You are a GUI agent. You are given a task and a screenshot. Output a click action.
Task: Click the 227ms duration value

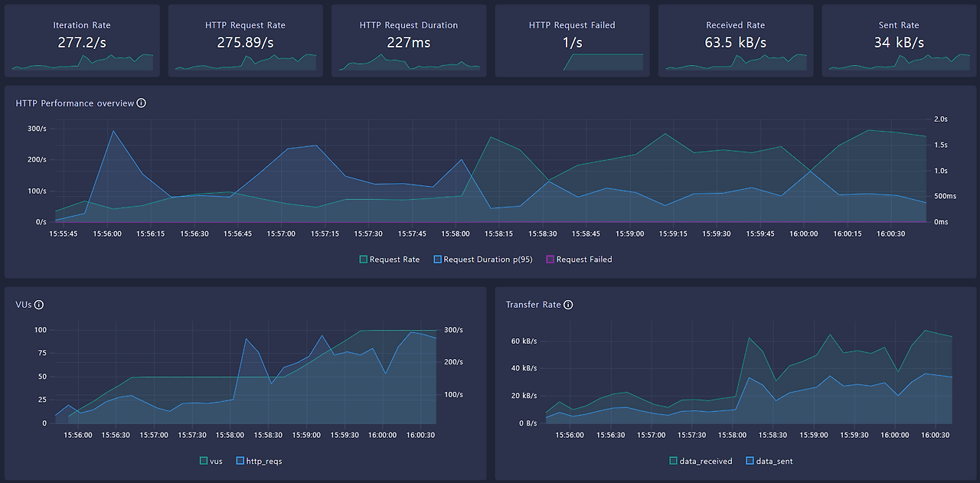[x=409, y=42]
